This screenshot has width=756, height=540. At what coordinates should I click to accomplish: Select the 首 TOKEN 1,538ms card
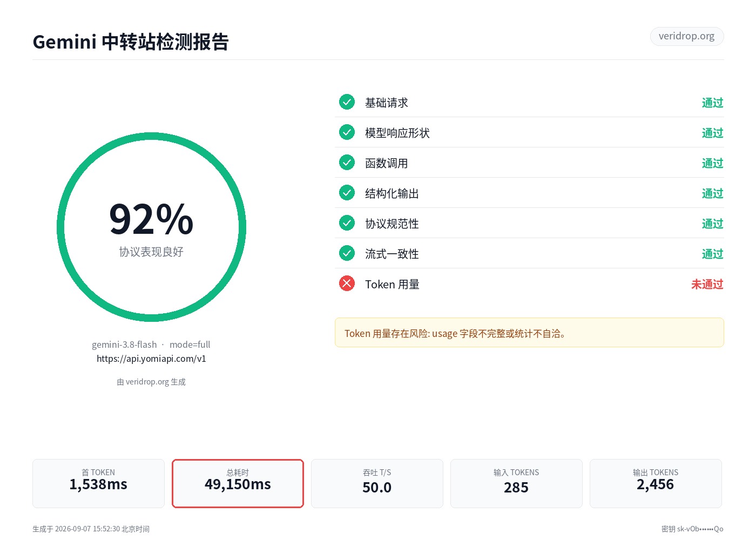[x=98, y=483]
